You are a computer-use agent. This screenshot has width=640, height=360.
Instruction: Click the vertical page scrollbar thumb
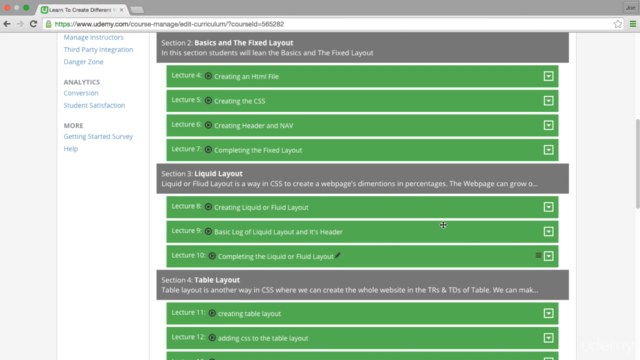[x=637, y=164]
